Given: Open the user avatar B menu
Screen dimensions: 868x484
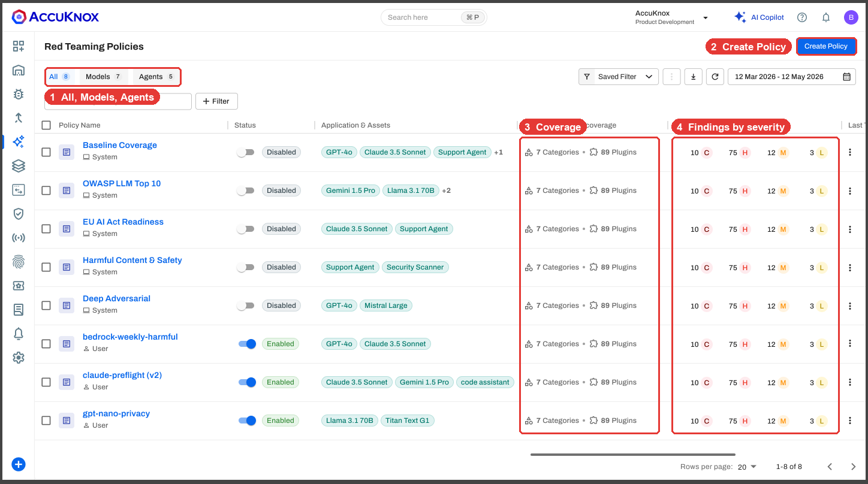Looking at the screenshot, I should pyautogui.click(x=851, y=17).
